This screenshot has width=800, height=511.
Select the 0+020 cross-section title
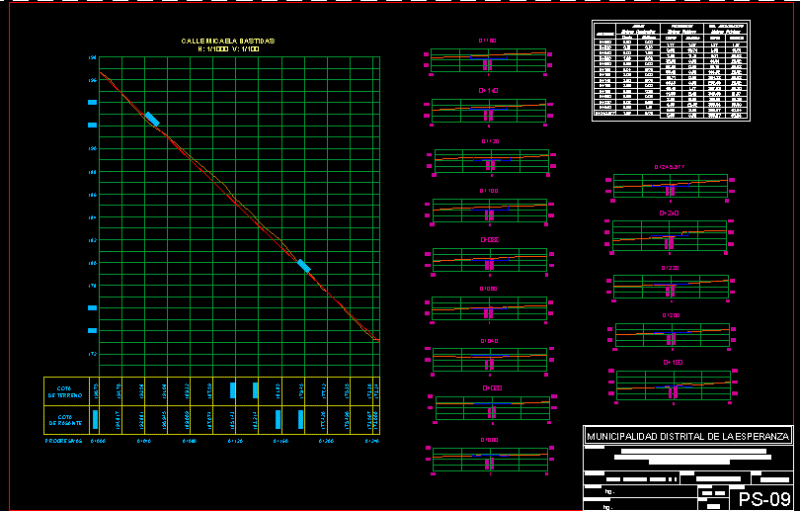[x=492, y=388]
